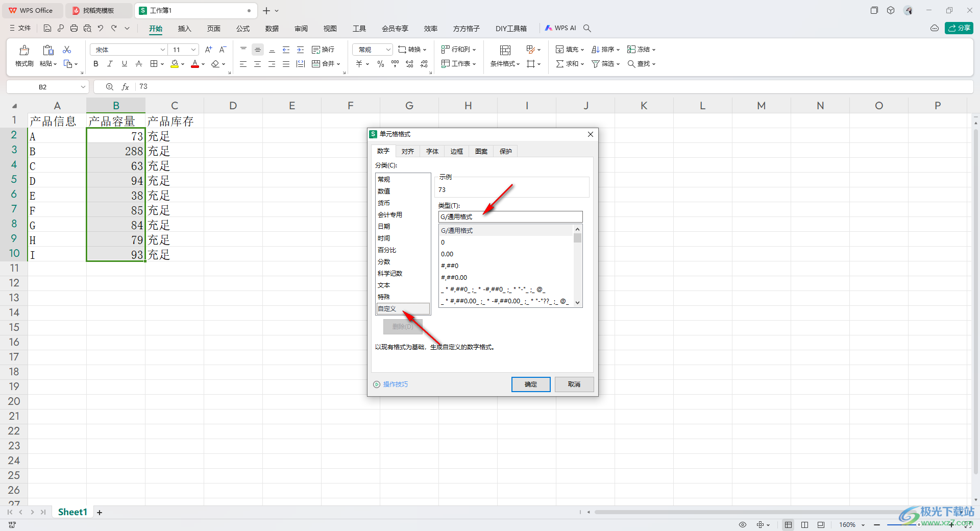
Task: Apply red font color
Action: (x=195, y=64)
